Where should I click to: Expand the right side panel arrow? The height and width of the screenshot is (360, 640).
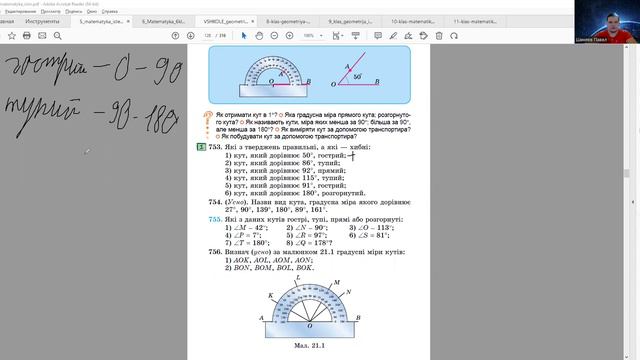coord(633,202)
